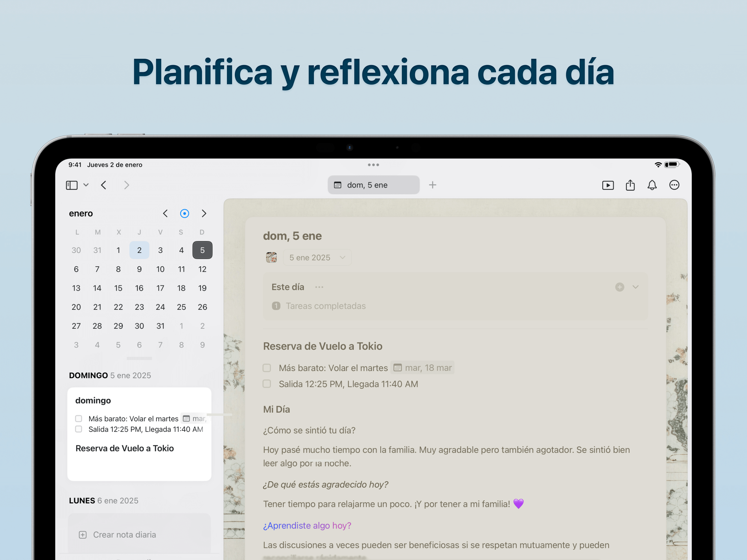Select the 'dom, 5 ene' tab
747x560 pixels.
373,185
